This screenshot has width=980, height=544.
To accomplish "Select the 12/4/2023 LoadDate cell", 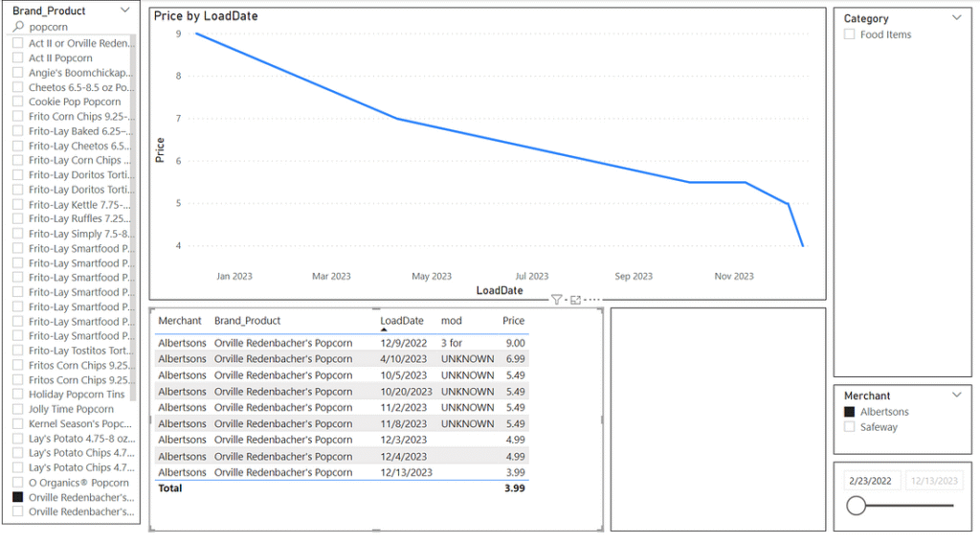I will 404,457.
